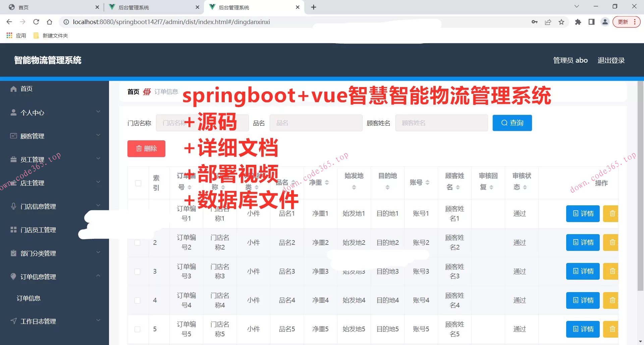Open the 订单信息 submenu item
This screenshot has height=345, width=644.
point(29,298)
